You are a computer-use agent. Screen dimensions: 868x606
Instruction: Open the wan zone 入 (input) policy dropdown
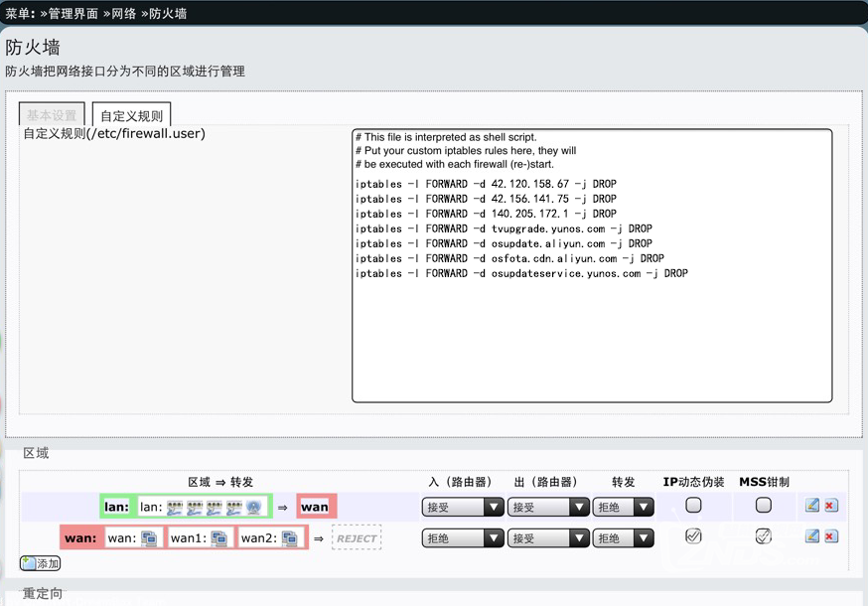[463, 537]
